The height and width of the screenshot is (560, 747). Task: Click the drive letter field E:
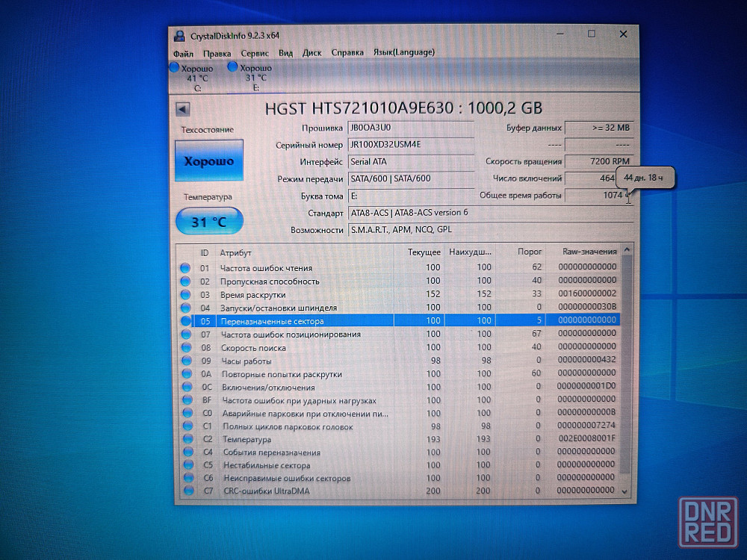(411, 196)
